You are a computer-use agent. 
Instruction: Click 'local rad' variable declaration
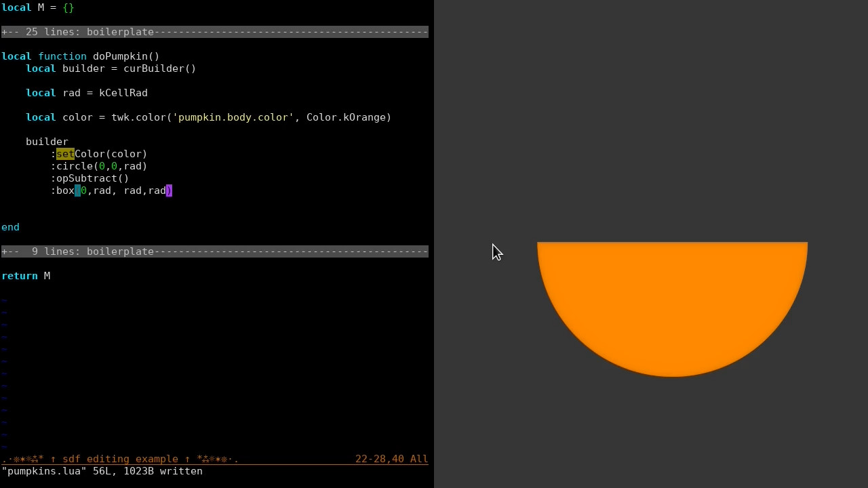point(53,93)
